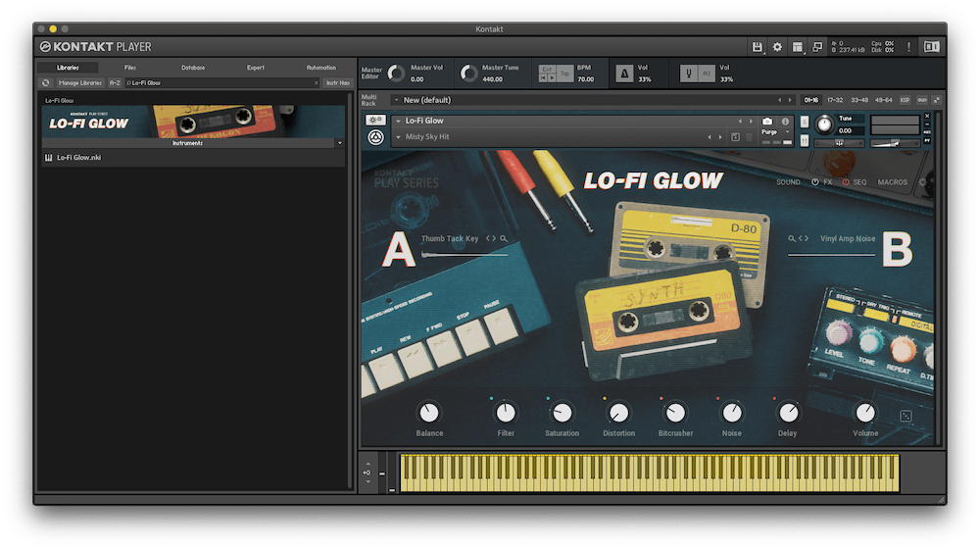Click the metronome icon
The image size is (980, 549).
point(623,74)
